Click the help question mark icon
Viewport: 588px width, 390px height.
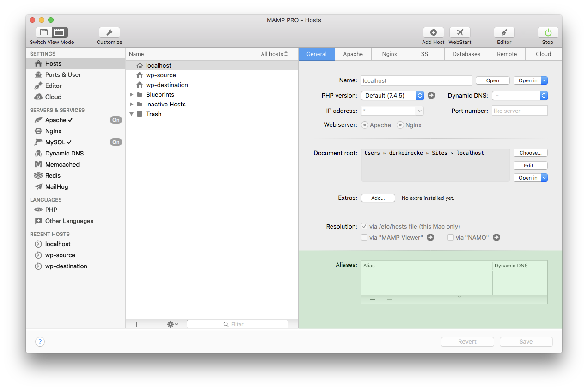point(40,342)
